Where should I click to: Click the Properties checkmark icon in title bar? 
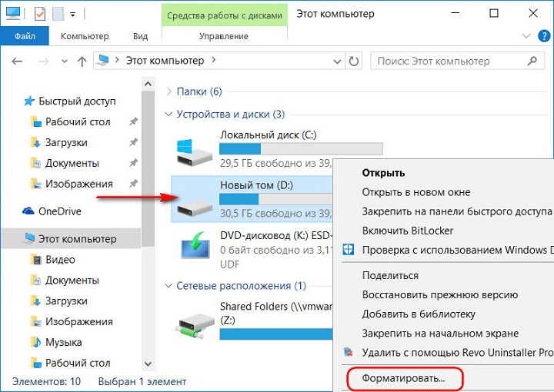point(39,14)
